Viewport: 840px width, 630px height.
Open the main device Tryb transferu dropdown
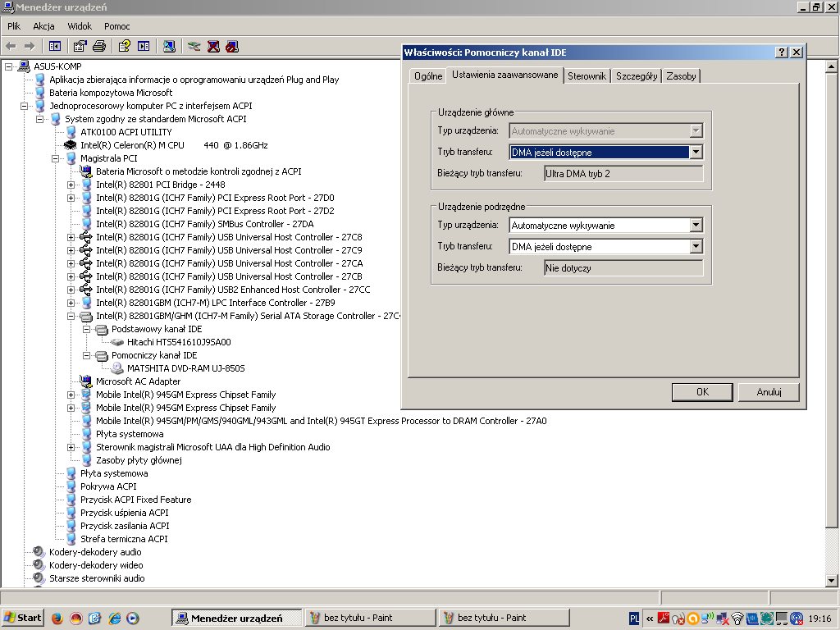pyautogui.click(x=696, y=152)
